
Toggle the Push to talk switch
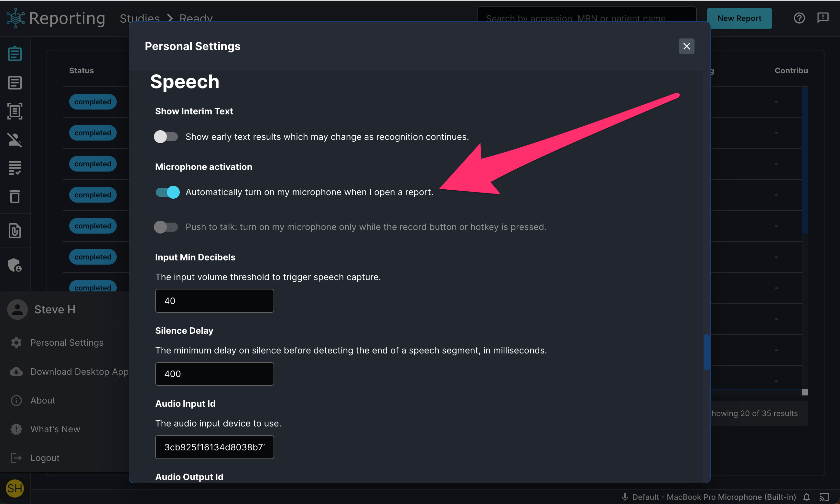tap(166, 227)
